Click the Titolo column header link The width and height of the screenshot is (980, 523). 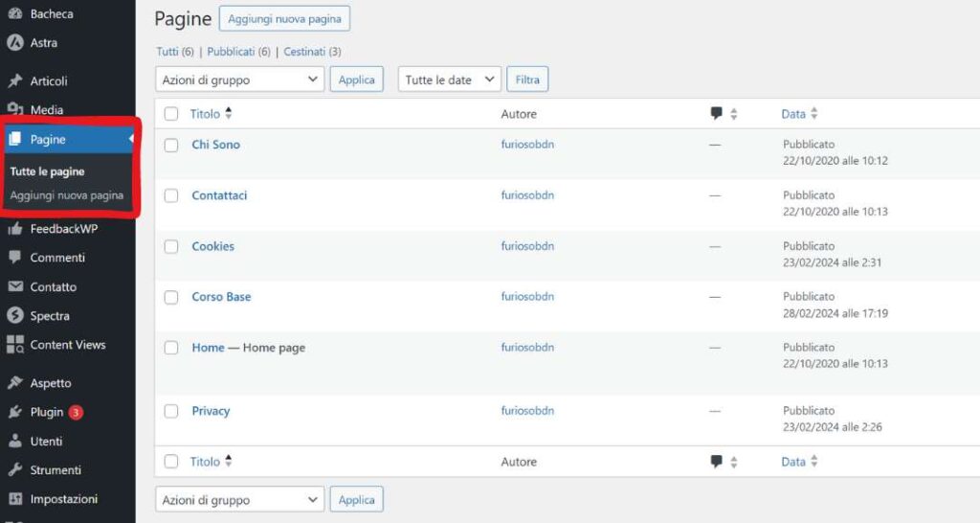pos(205,114)
